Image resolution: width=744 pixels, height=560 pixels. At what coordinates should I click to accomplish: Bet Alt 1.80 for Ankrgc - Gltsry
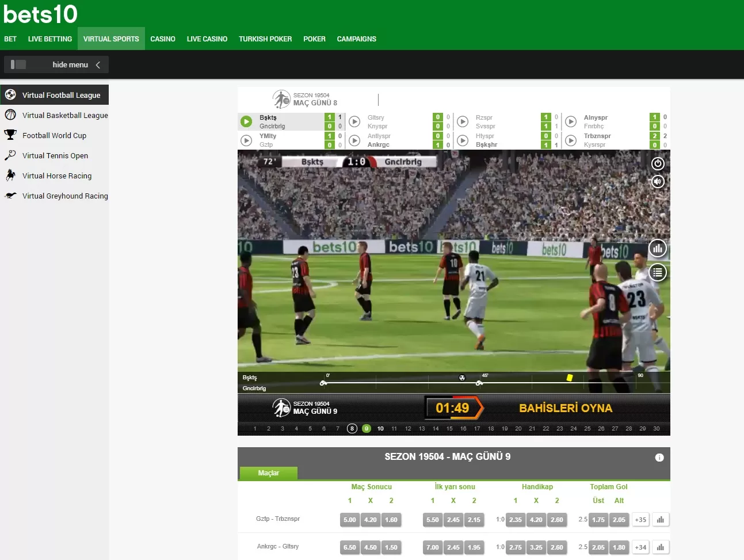(x=619, y=547)
